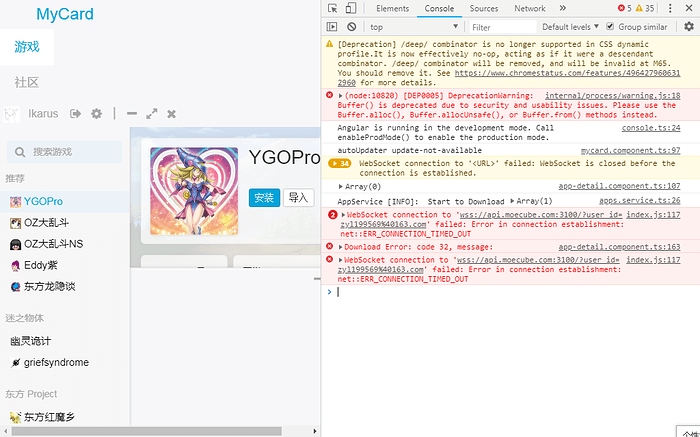Viewport: 700px width, 437px height.
Task: Open the top context dropdown
Action: 414,27
